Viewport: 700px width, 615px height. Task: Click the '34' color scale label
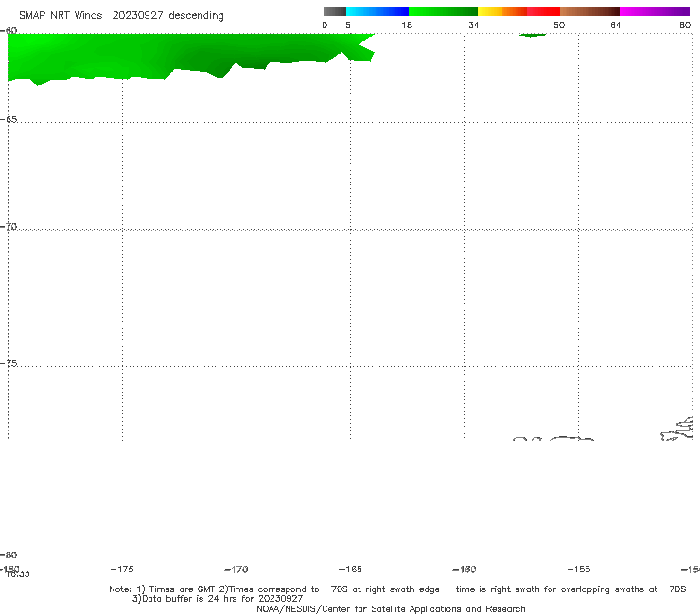pos(474,26)
